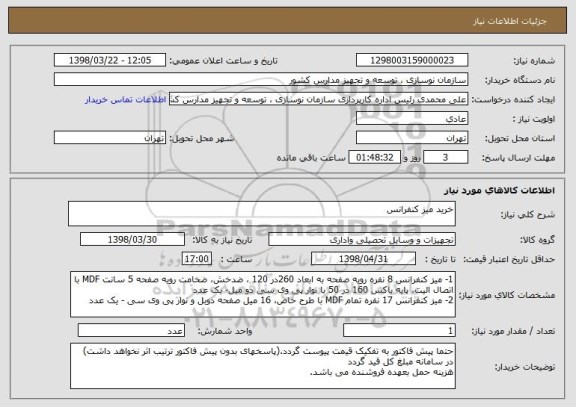This screenshot has height=407, width=576.
Task: Click the announcement date field 1398/03/22 - 12:05
Action: (x=110, y=60)
